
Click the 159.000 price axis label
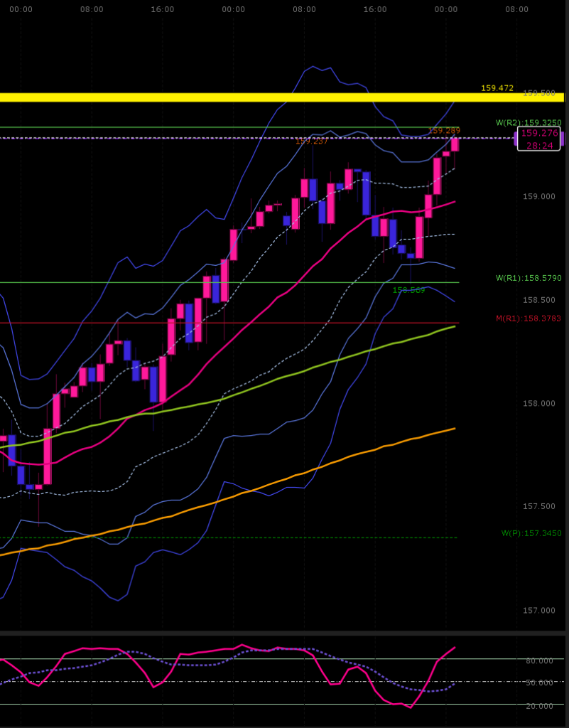(x=539, y=197)
